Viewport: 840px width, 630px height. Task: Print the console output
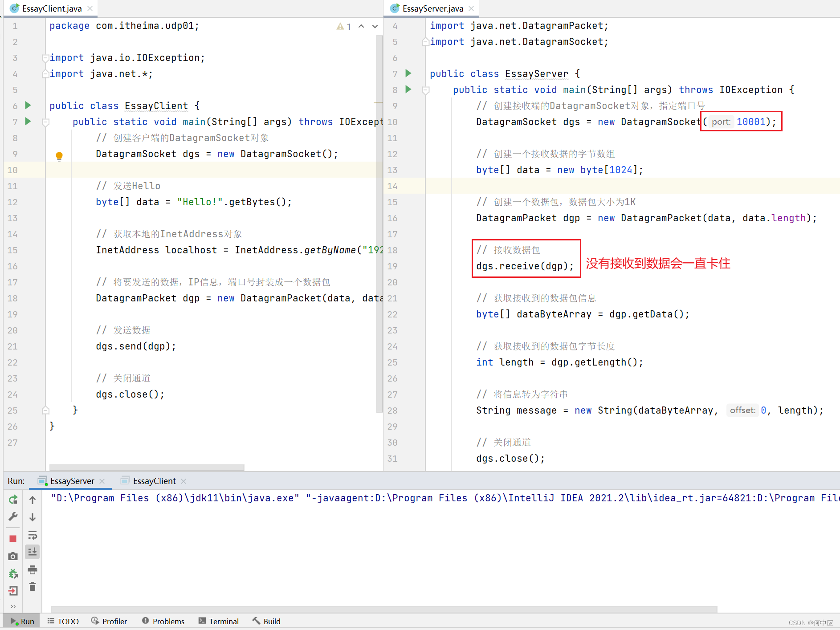tap(33, 569)
